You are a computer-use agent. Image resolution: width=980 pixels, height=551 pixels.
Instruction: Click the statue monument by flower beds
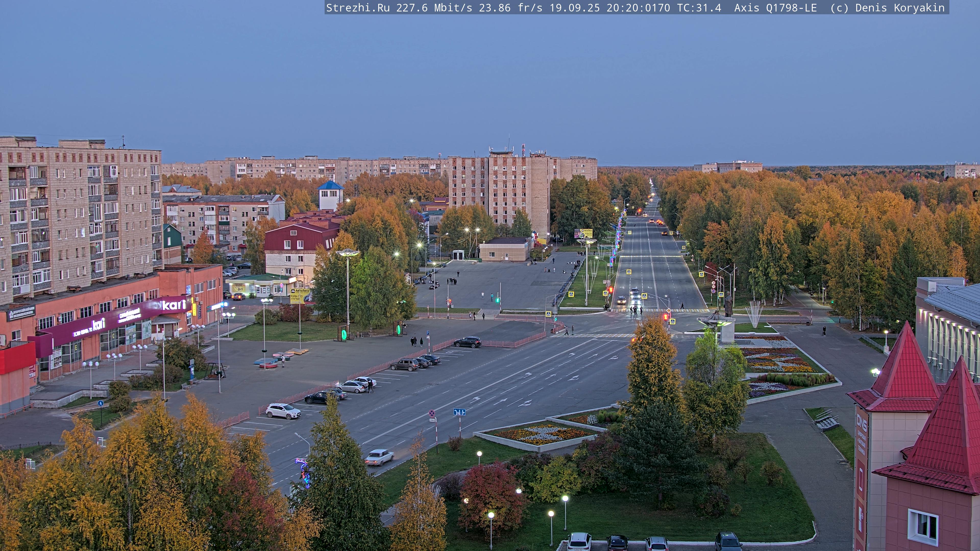pos(728,304)
